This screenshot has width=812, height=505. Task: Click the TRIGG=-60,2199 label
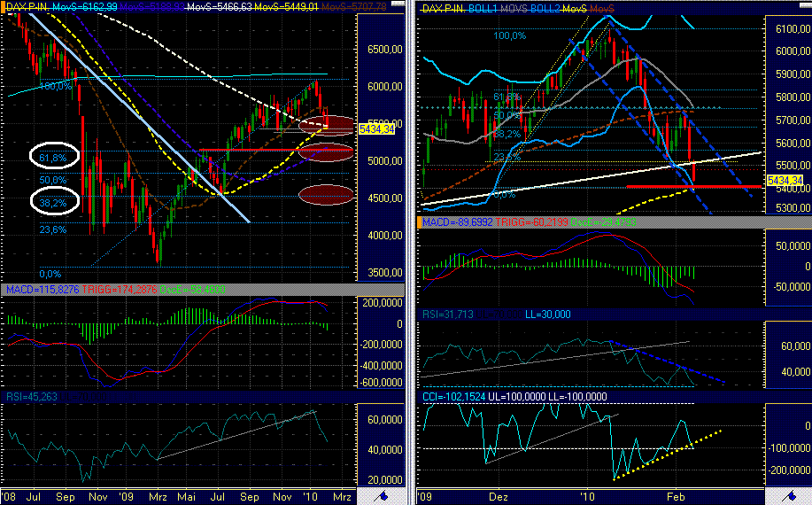point(532,222)
